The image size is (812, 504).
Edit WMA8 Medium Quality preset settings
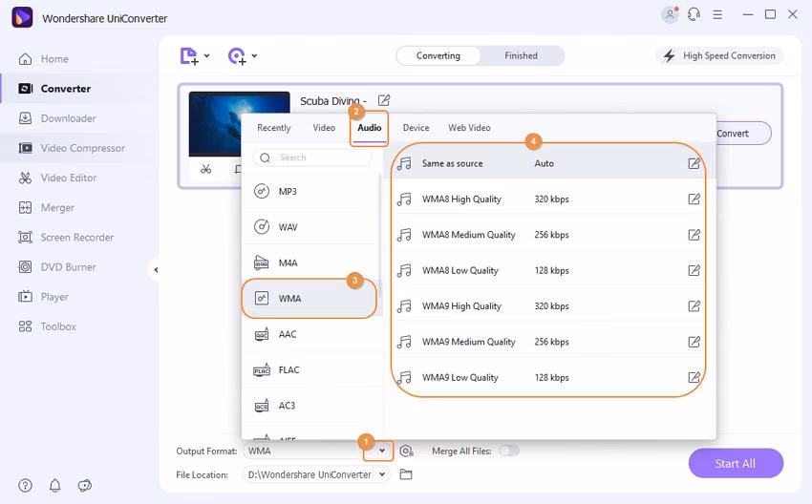(694, 235)
